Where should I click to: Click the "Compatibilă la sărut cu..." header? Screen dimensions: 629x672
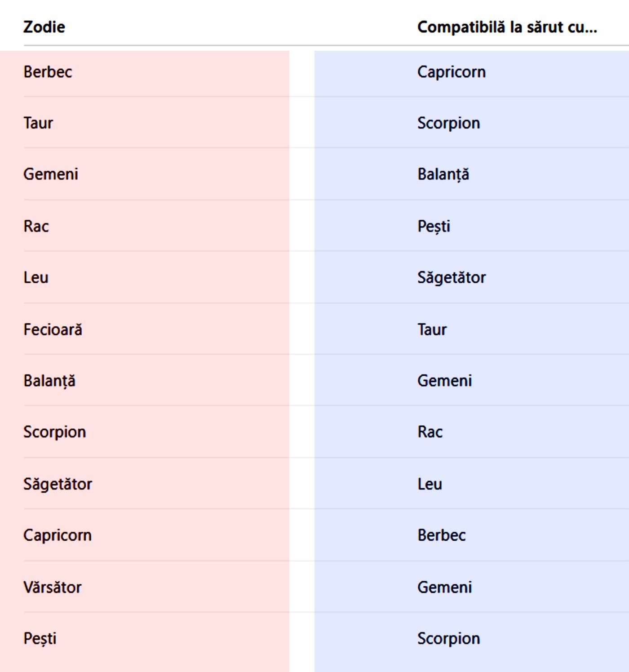coord(507,27)
